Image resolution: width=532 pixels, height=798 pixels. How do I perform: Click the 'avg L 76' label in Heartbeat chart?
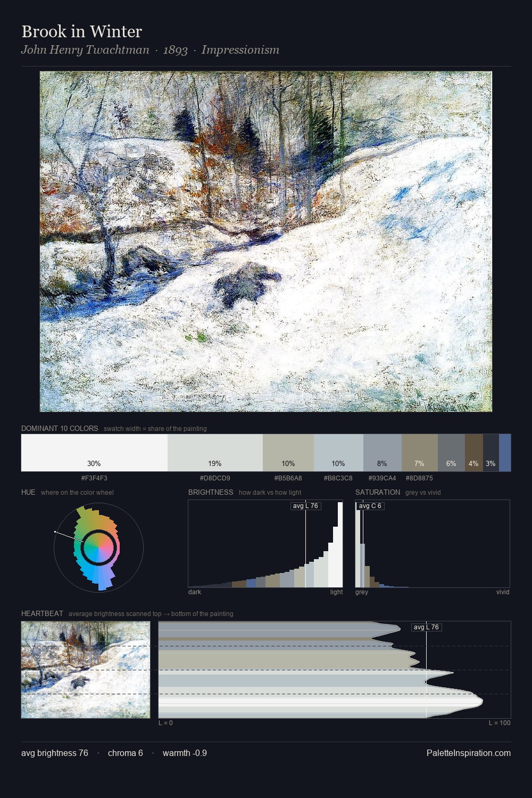(427, 627)
